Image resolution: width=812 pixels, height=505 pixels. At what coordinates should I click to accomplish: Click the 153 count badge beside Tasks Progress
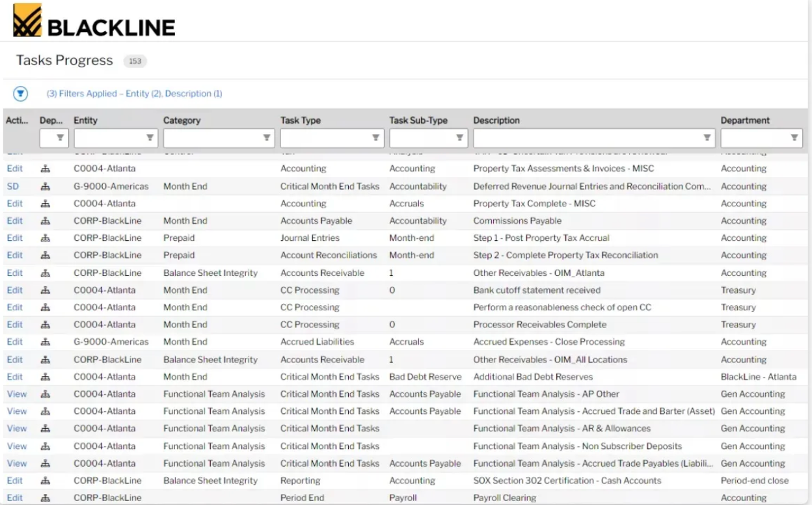(x=135, y=61)
